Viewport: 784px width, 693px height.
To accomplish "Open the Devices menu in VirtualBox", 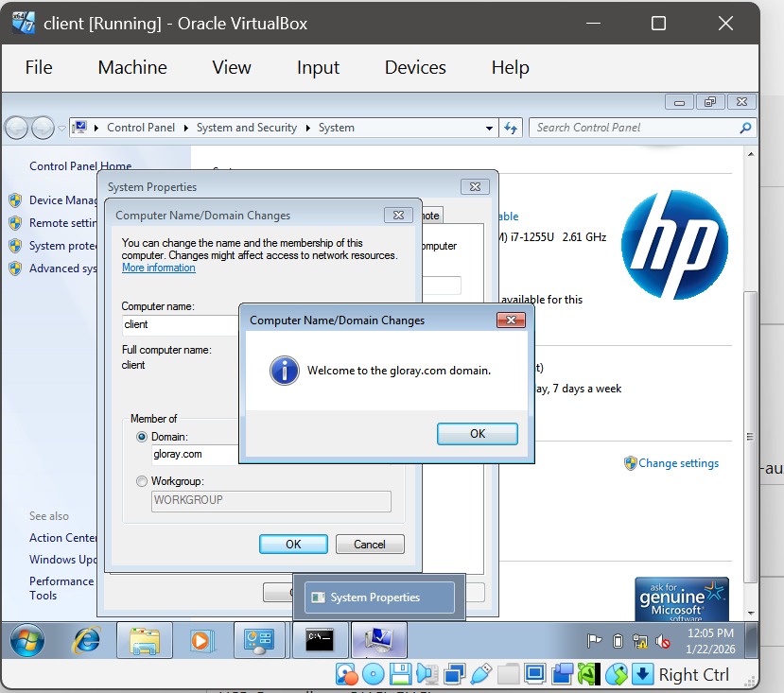I will [414, 67].
